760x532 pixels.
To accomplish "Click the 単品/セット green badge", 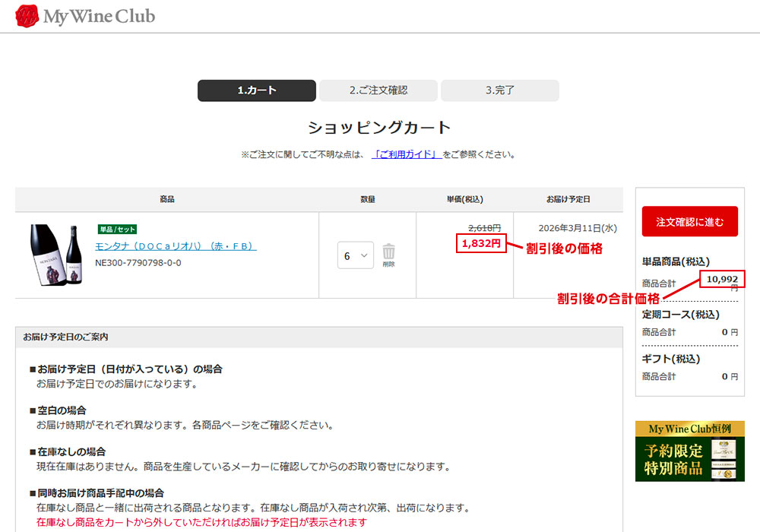I will [x=116, y=230].
